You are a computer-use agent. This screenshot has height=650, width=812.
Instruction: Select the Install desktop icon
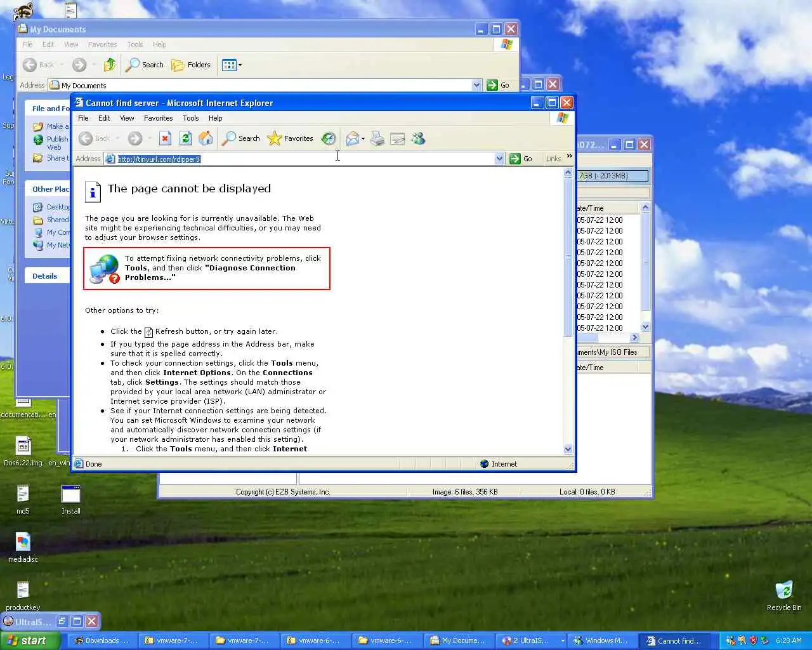click(70, 500)
